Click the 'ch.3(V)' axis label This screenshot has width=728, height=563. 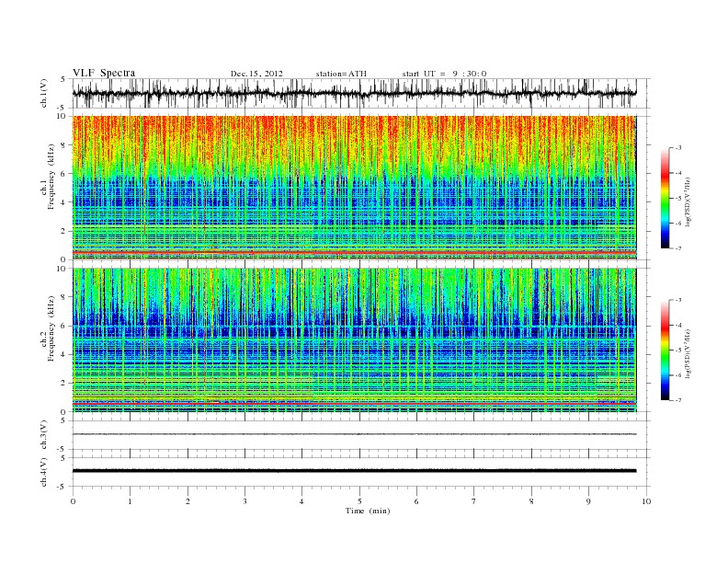point(44,435)
